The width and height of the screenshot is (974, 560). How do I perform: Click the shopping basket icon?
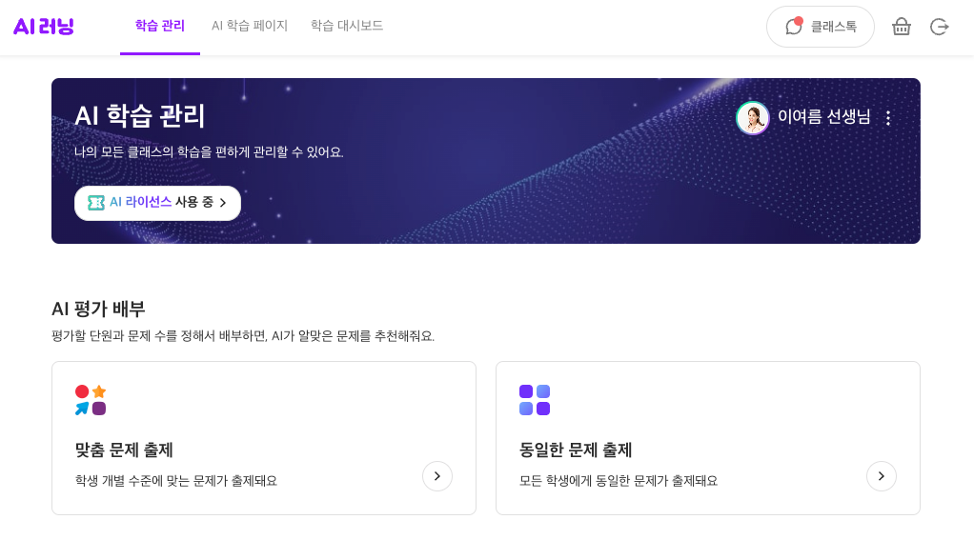[x=901, y=27]
